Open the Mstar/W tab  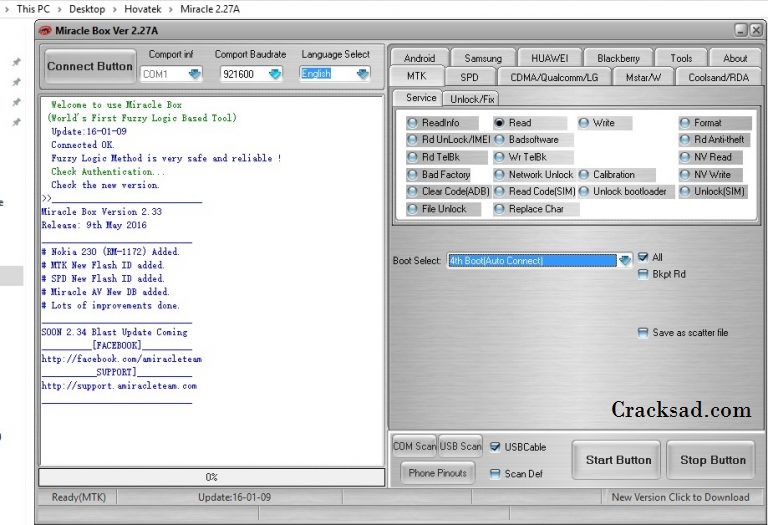tap(643, 77)
